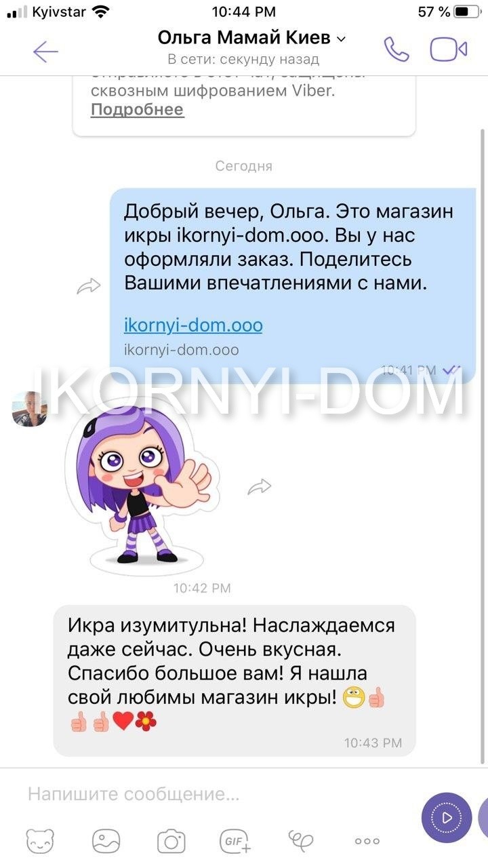Viewport: 488px width, 868px height.
Task: Tap the purple voice message button
Action: coord(447,818)
